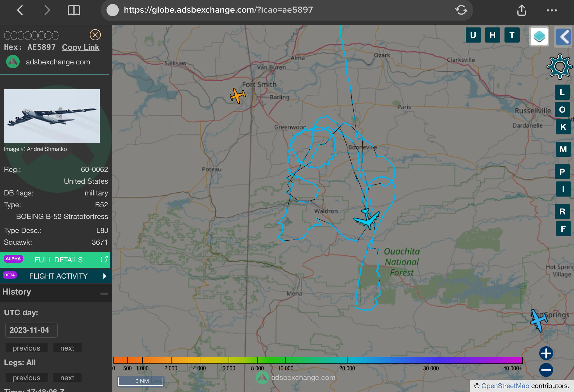Open browser more options ellipsis
The width and height of the screenshot is (574, 392).
pyautogui.click(x=552, y=10)
